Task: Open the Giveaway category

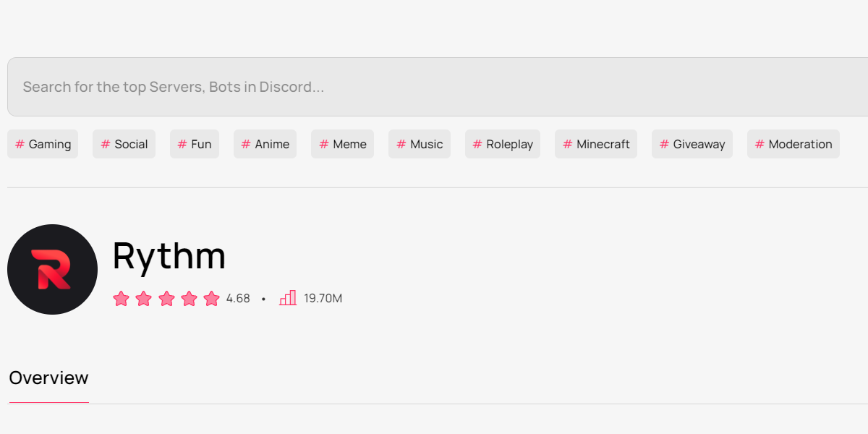Action: [692, 144]
